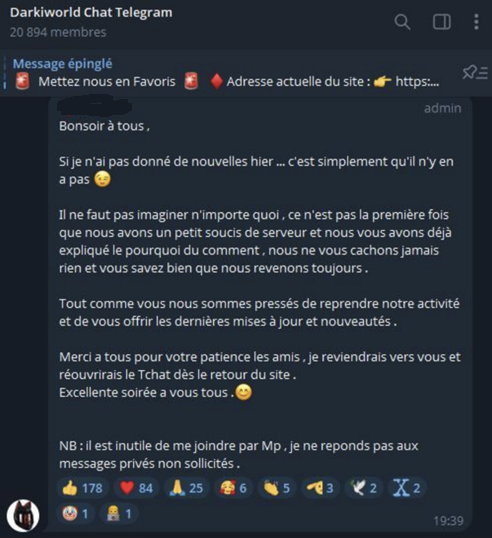The height and width of the screenshot is (538, 492).
Task: Toggle the thumbs up reaction with 178
Action: point(82,488)
